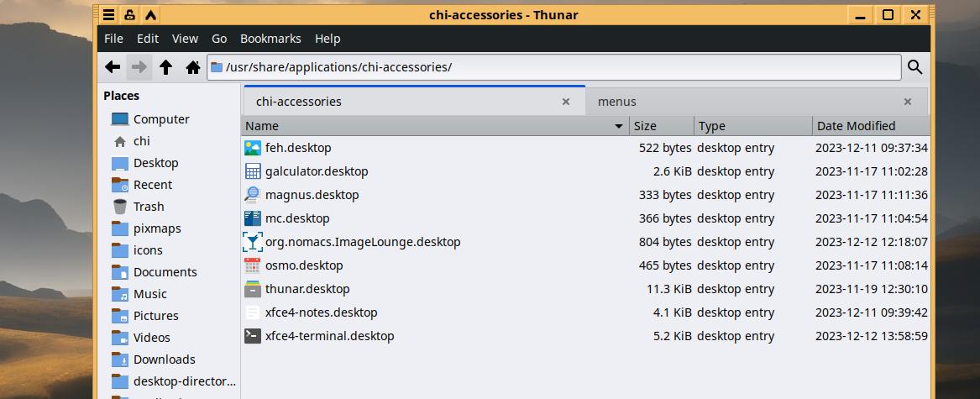Open Computer in the Places sidebar
This screenshot has width=980, height=399.
(x=161, y=118)
